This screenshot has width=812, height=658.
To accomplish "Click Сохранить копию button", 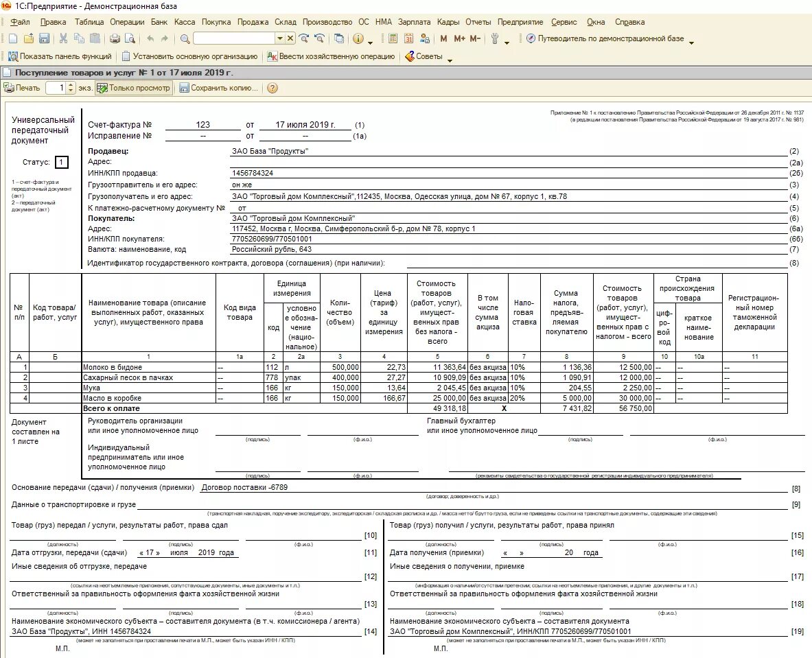I will [218, 88].
